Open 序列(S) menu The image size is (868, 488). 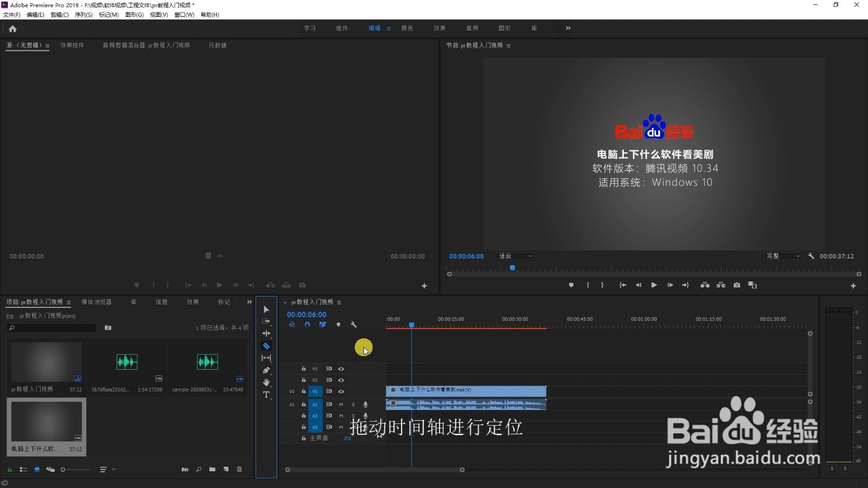(84, 15)
